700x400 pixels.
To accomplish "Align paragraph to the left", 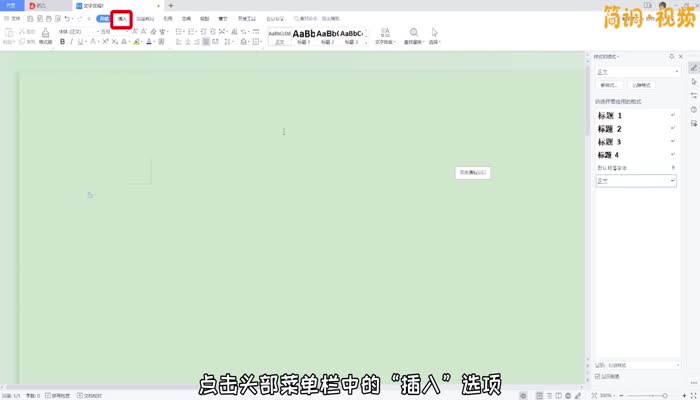I will (x=179, y=42).
